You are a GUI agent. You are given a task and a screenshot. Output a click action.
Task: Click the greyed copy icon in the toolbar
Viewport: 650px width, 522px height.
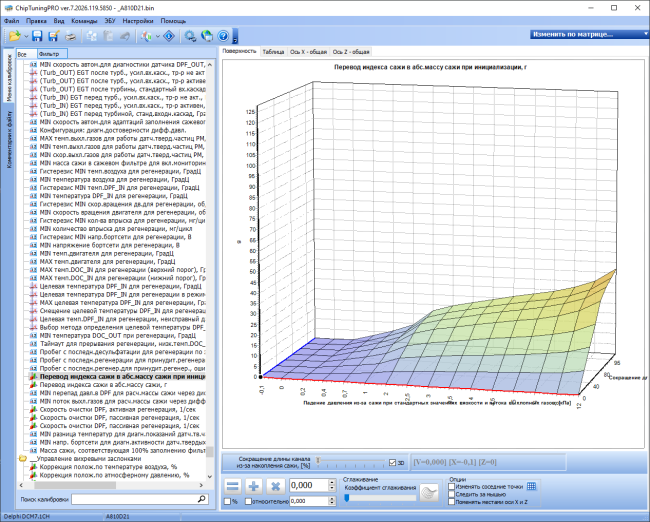point(92,36)
